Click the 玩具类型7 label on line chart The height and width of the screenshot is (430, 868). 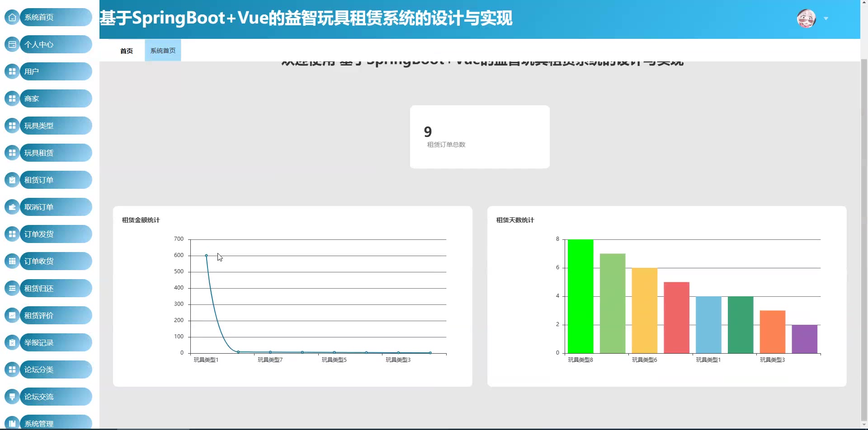[270, 360]
